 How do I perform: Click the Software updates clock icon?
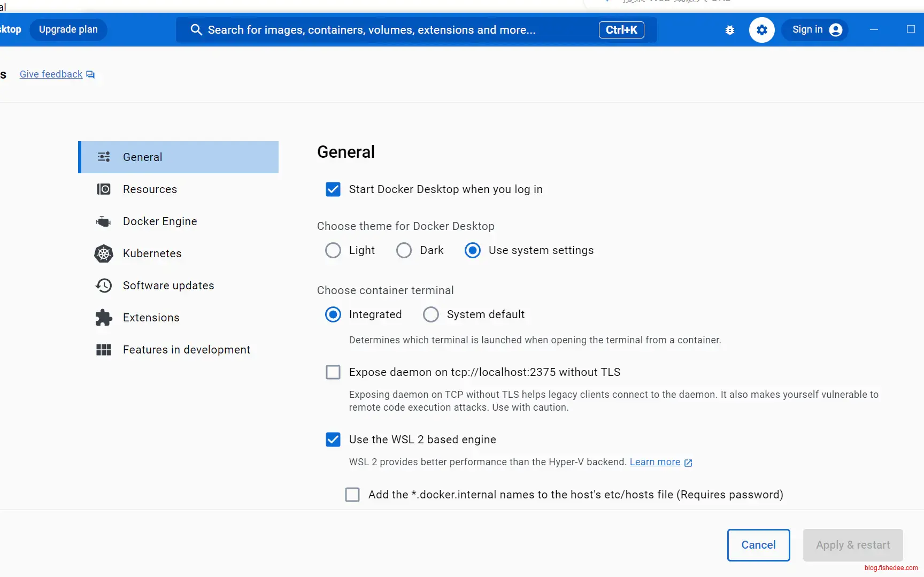click(104, 286)
